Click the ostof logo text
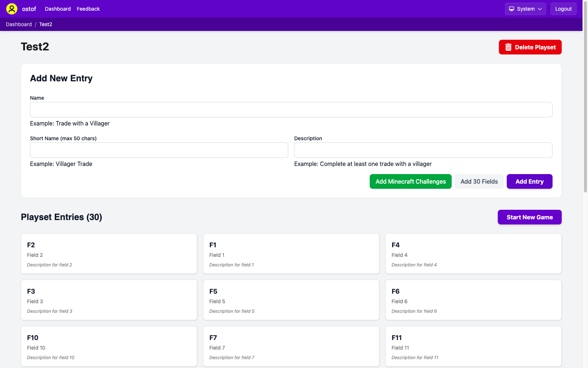The width and height of the screenshot is (588, 368). pos(29,8)
